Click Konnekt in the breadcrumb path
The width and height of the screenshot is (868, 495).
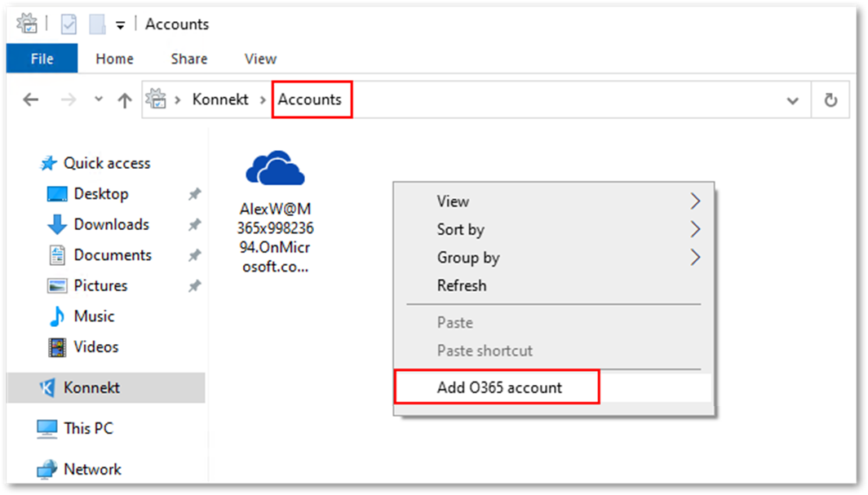[x=220, y=99]
